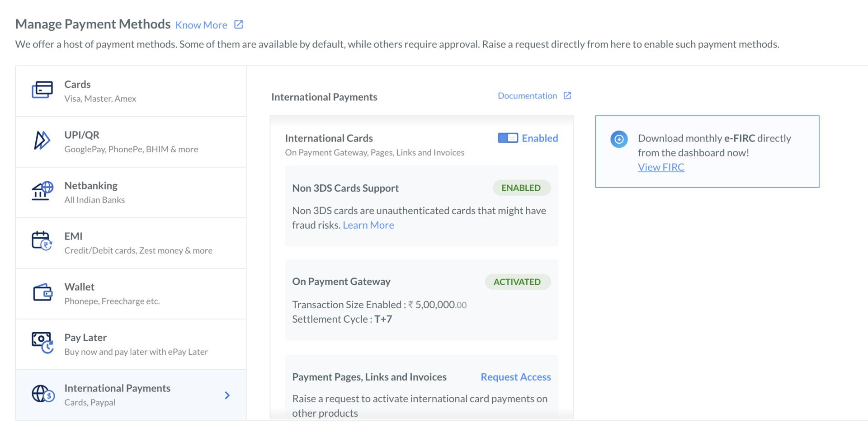Click 'Cards, Paypal' subtitle
The width and height of the screenshot is (868, 442).
pos(90,402)
